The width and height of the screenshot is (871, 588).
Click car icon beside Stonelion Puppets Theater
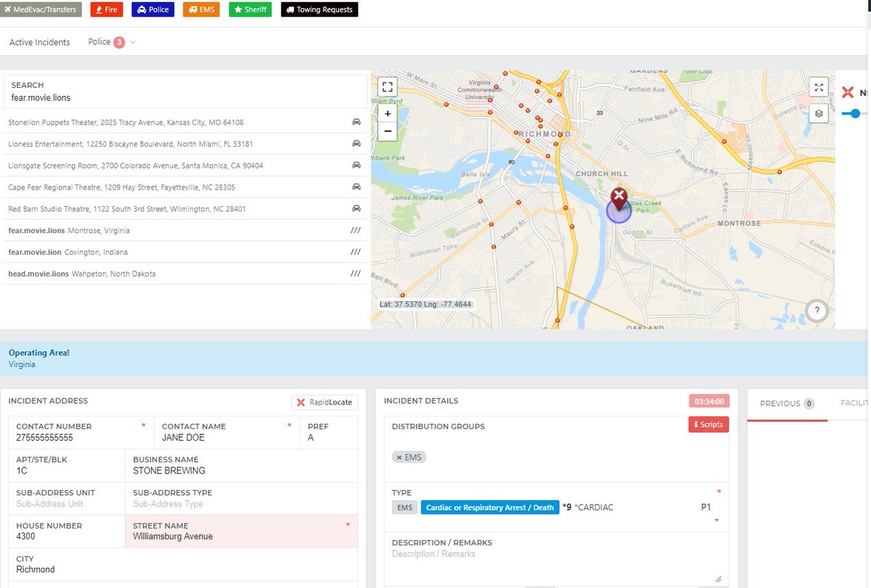coord(356,122)
